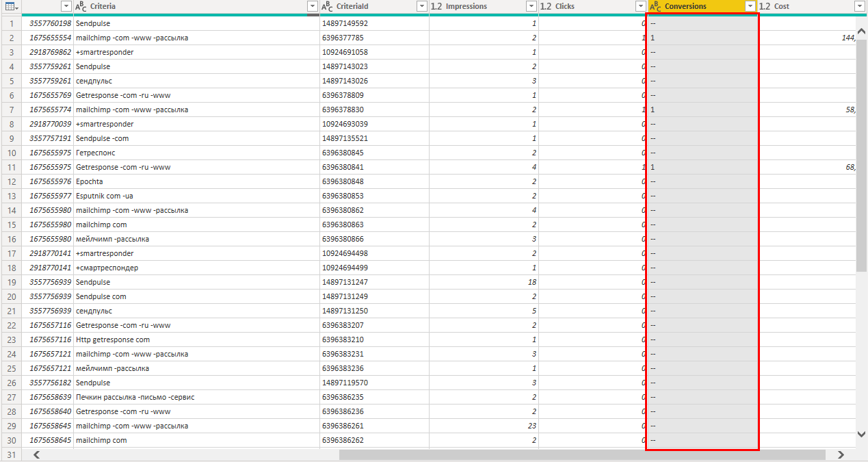Open the Clicks column filter dropdown
The width and height of the screenshot is (868, 462).
coord(641,6)
